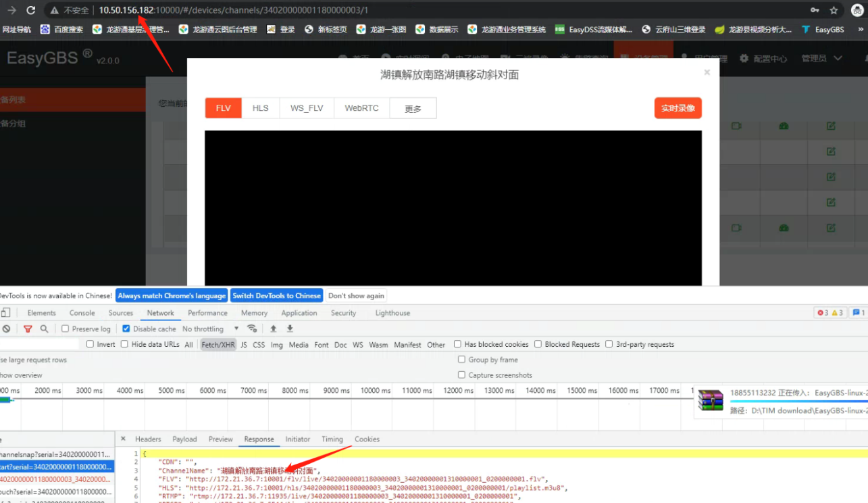
Task: Toggle the DevTools device toolbar icon
Action: 5,313
